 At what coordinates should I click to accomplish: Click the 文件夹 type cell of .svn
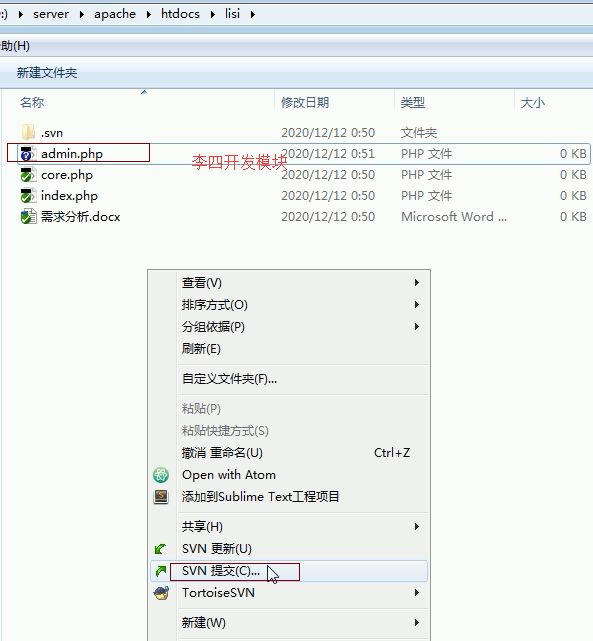point(419,132)
